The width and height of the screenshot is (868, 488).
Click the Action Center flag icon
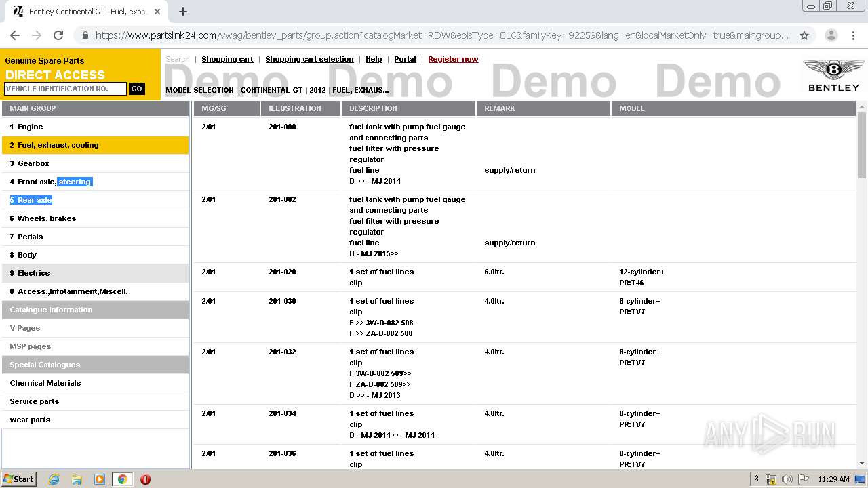(x=804, y=479)
